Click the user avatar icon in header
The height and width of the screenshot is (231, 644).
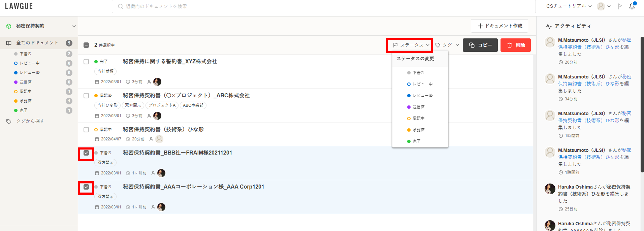coord(601,6)
